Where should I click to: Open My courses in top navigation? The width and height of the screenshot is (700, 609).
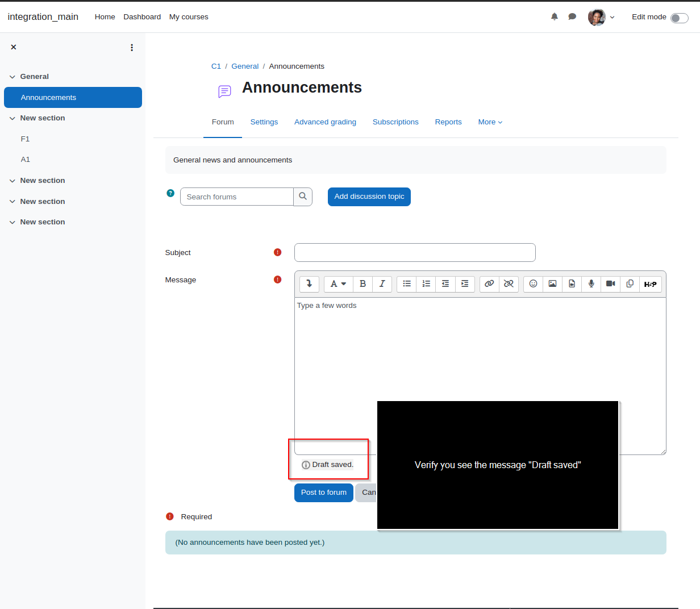tap(189, 17)
